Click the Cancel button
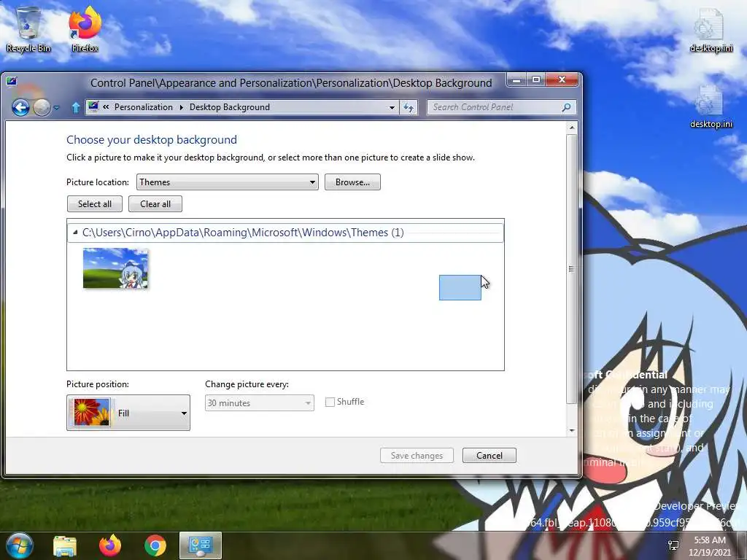This screenshot has height=560, width=747. click(489, 456)
